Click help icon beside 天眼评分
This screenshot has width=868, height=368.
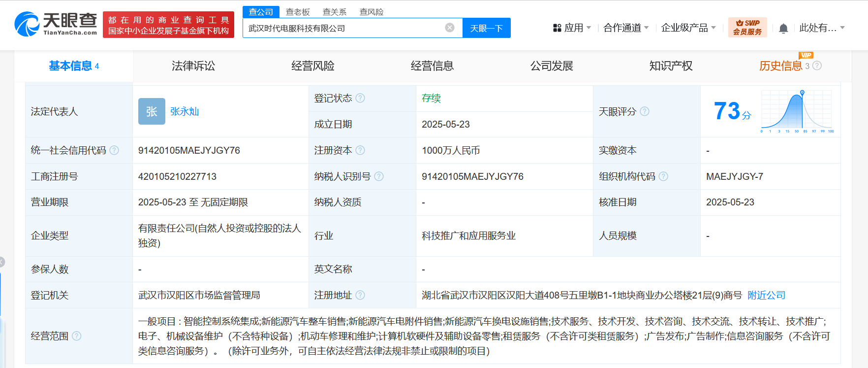pyautogui.click(x=645, y=111)
